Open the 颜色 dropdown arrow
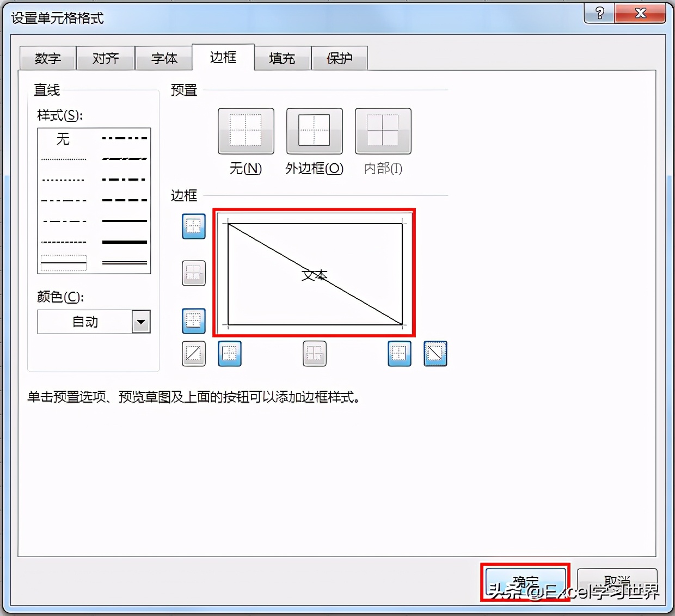 click(141, 322)
